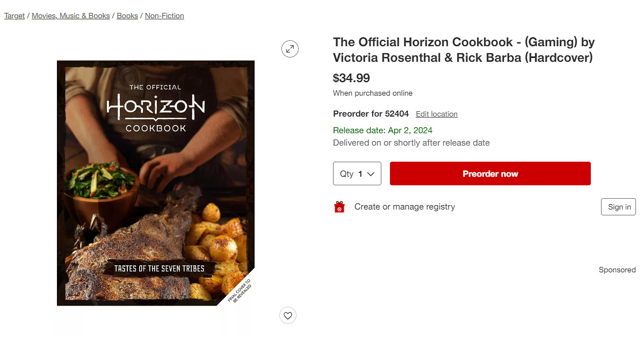The image size is (644, 340).
Task: Expand the product image to fullscreen
Action: (290, 49)
